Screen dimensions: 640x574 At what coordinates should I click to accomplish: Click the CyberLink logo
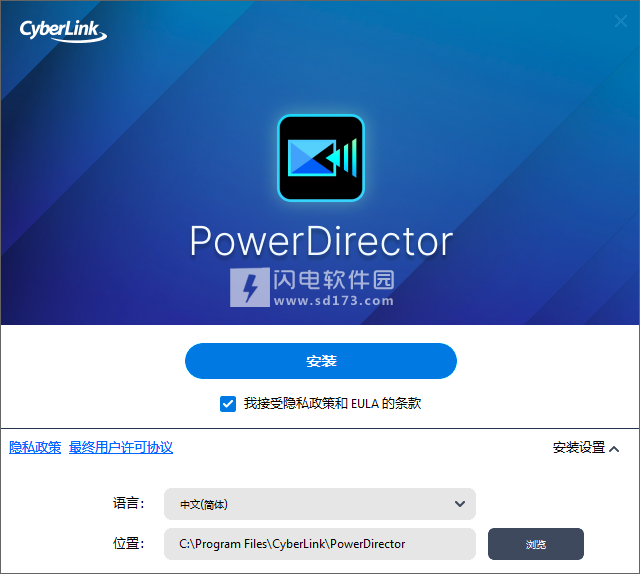pyautogui.click(x=62, y=28)
